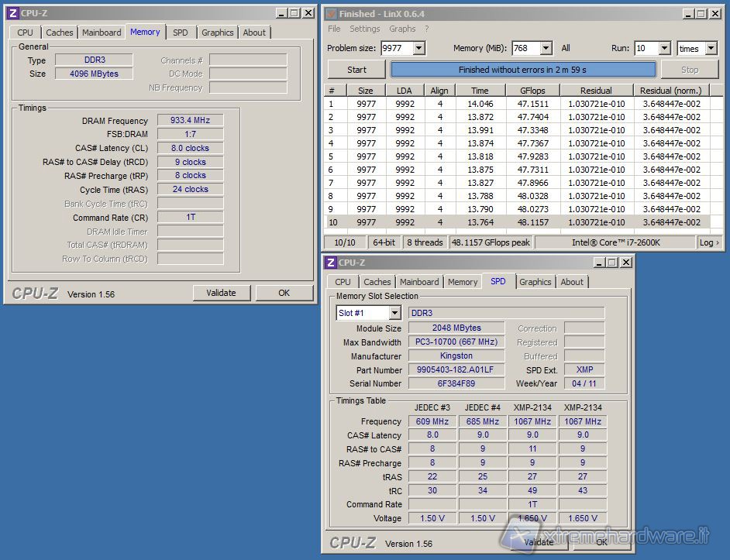Image resolution: width=730 pixels, height=560 pixels.
Task: Open the Problem size dropdown
Action: click(x=418, y=48)
